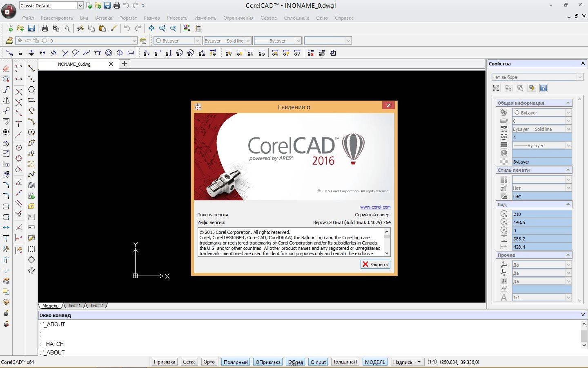This screenshot has width=588, height=368.
Task: Toggle ТолщинаЛ line weight in status bar
Action: (x=345, y=362)
